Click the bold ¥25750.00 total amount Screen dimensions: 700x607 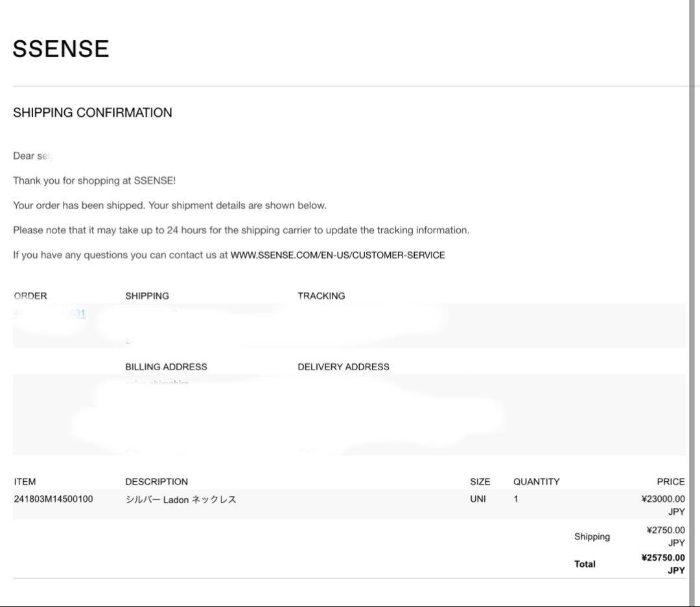[662, 558]
